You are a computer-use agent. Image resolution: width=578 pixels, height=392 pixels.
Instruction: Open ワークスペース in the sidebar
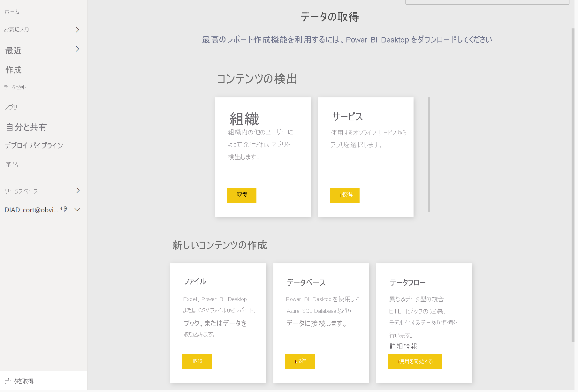21,191
